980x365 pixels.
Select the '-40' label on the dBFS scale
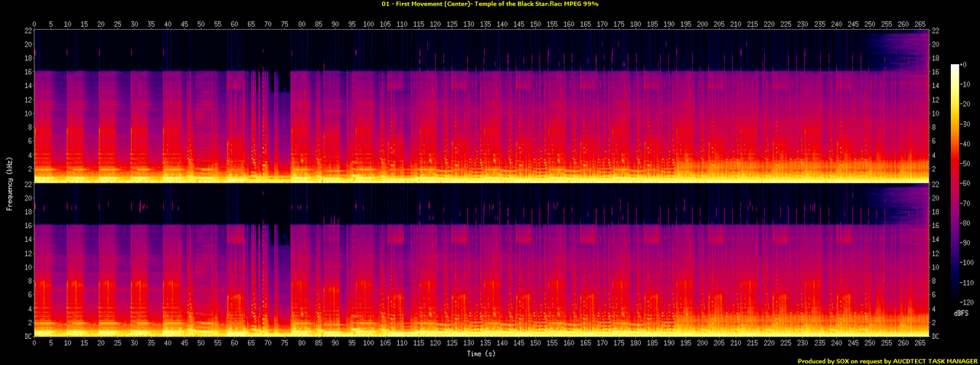coord(966,144)
